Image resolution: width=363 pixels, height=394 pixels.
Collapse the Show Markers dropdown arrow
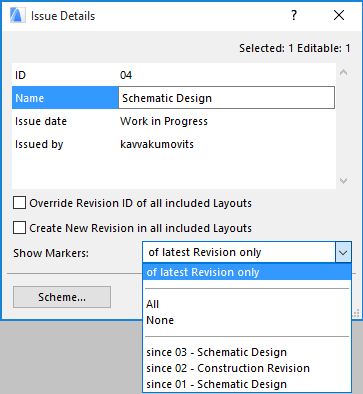click(x=343, y=252)
